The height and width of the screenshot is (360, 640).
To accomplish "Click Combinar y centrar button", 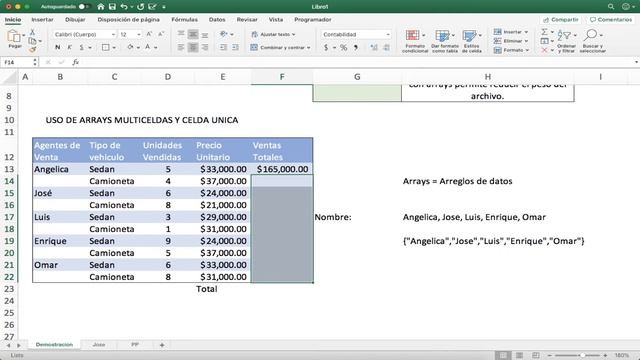I will click(x=280, y=47).
